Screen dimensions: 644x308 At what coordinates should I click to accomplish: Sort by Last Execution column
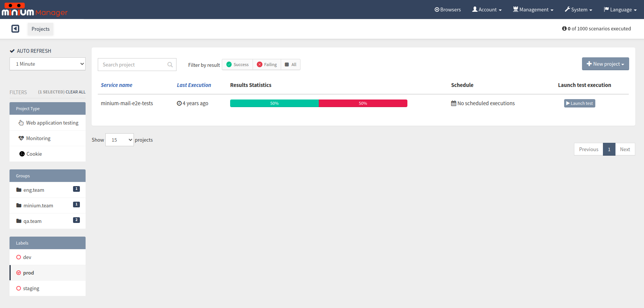pyautogui.click(x=194, y=85)
